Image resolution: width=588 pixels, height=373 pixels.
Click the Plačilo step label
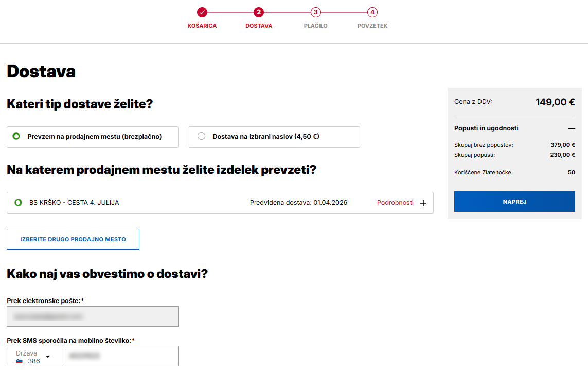[315, 26]
